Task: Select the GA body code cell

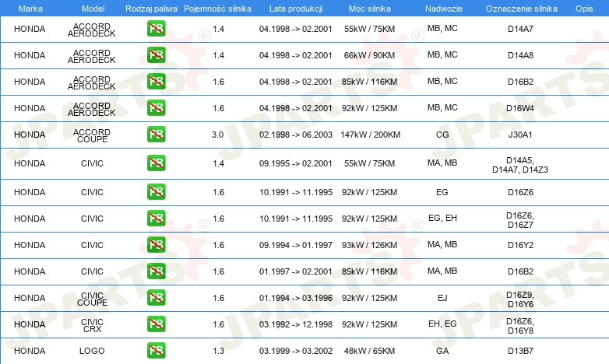Action: pyautogui.click(x=442, y=351)
